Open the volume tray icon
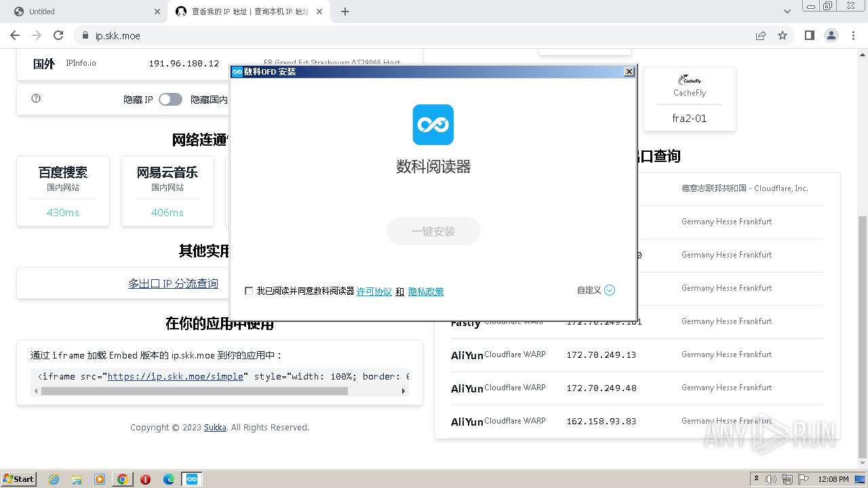The height and width of the screenshot is (488, 868). (x=771, y=479)
